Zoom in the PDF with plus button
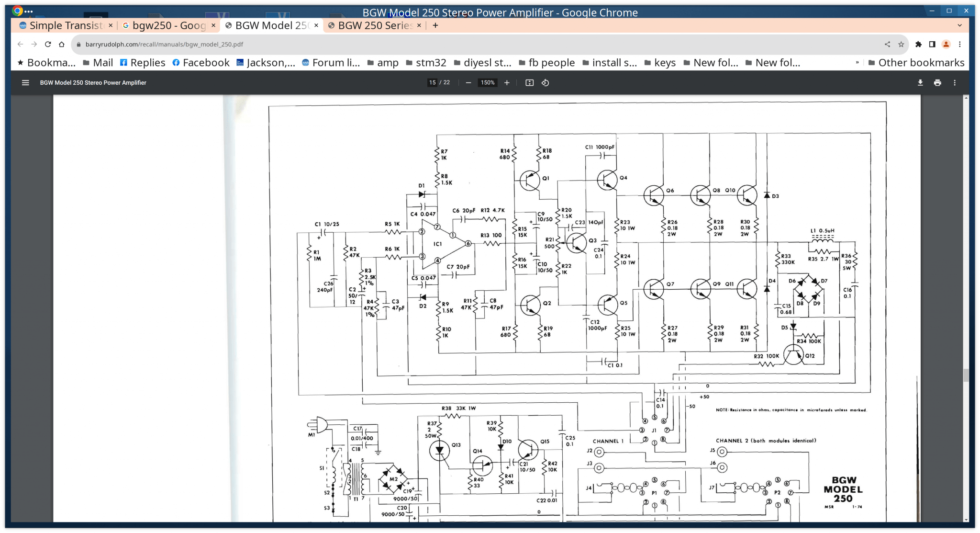The image size is (980, 533). [x=507, y=83]
